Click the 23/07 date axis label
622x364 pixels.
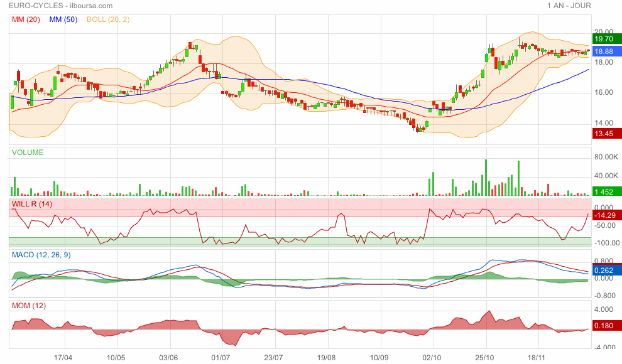point(273,358)
